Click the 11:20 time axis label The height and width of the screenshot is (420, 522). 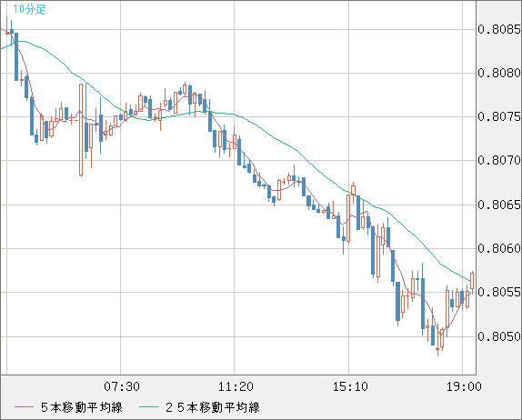(236, 386)
